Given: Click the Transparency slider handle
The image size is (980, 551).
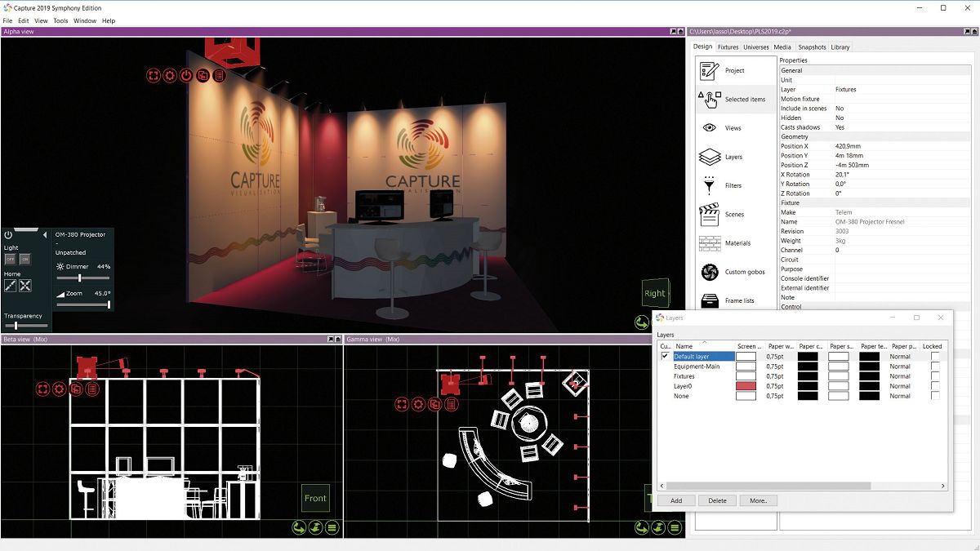Looking at the screenshot, I should click(x=16, y=326).
